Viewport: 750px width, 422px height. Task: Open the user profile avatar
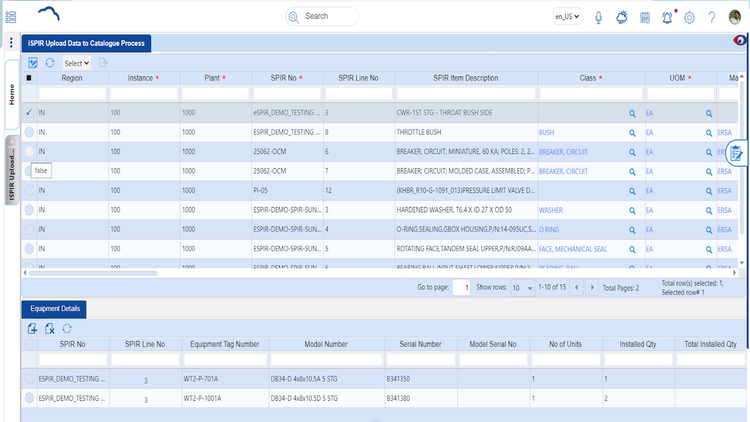(735, 17)
